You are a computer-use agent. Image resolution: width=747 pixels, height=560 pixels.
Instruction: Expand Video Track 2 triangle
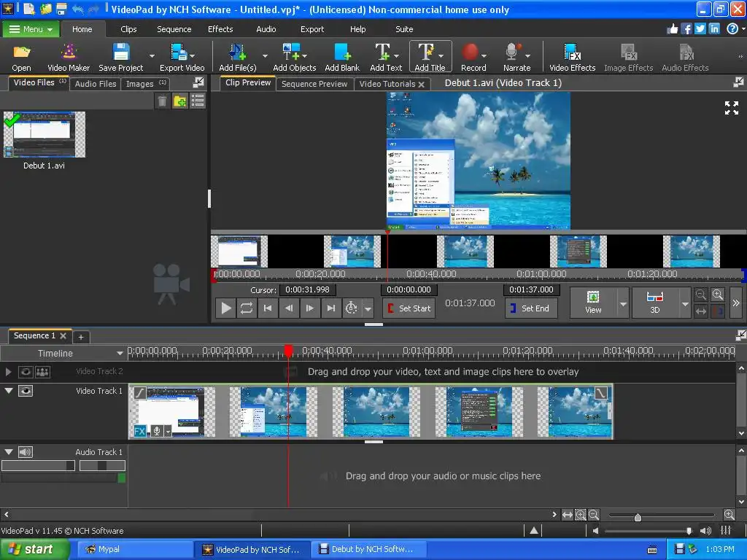pos(8,371)
